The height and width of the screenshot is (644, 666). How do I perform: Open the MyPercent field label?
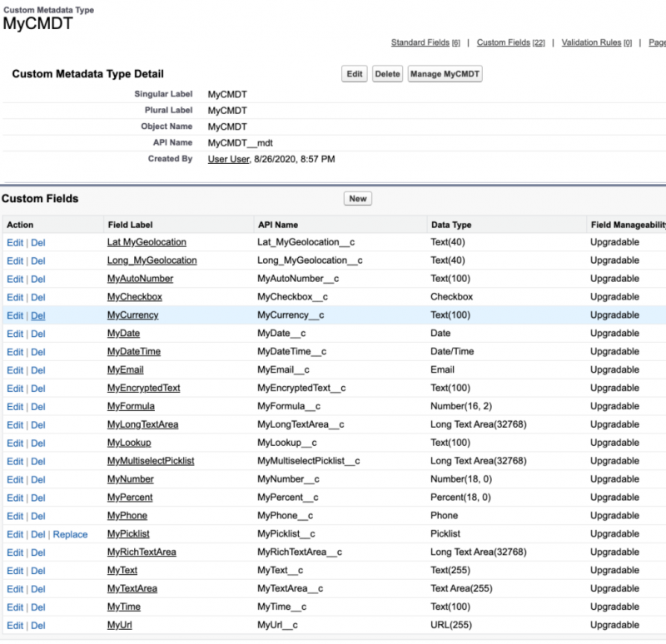130,498
